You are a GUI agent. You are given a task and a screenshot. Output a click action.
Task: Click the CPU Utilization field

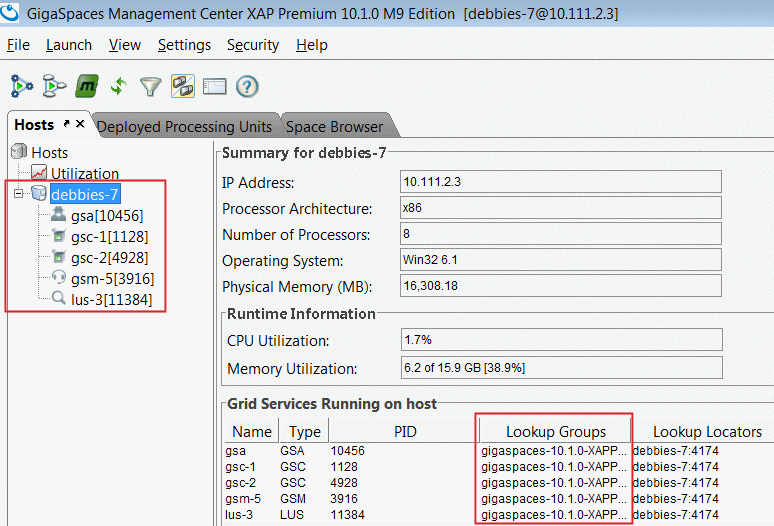(x=562, y=339)
